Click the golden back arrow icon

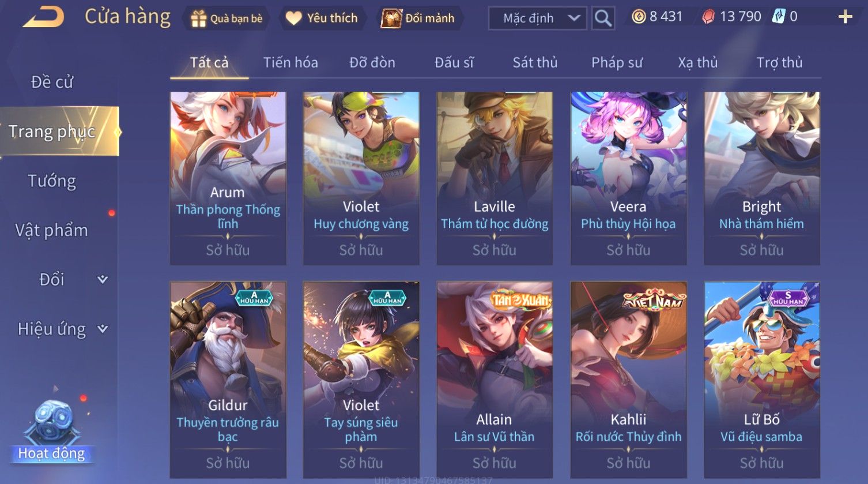[x=43, y=17]
